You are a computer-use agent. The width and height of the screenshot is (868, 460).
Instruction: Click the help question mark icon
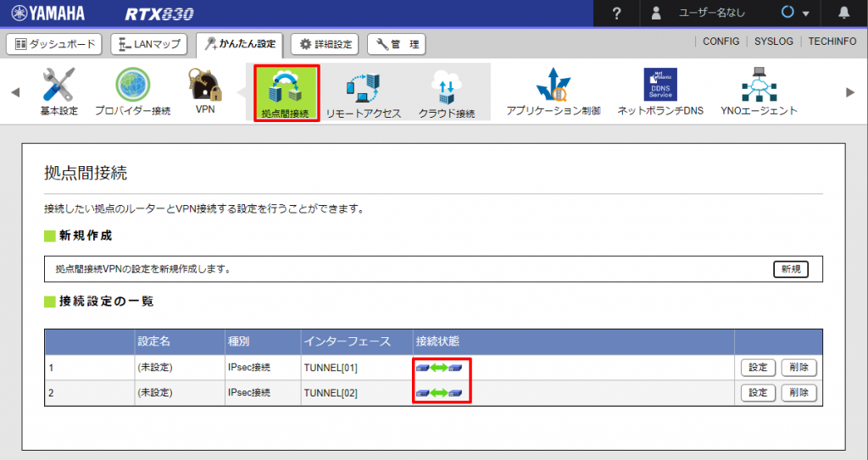(617, 14)
